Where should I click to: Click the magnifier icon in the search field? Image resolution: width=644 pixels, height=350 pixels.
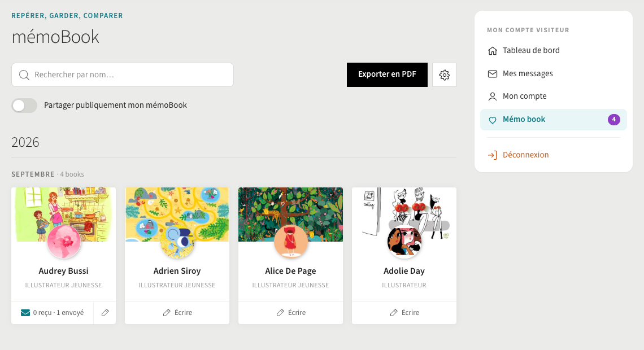24,75
